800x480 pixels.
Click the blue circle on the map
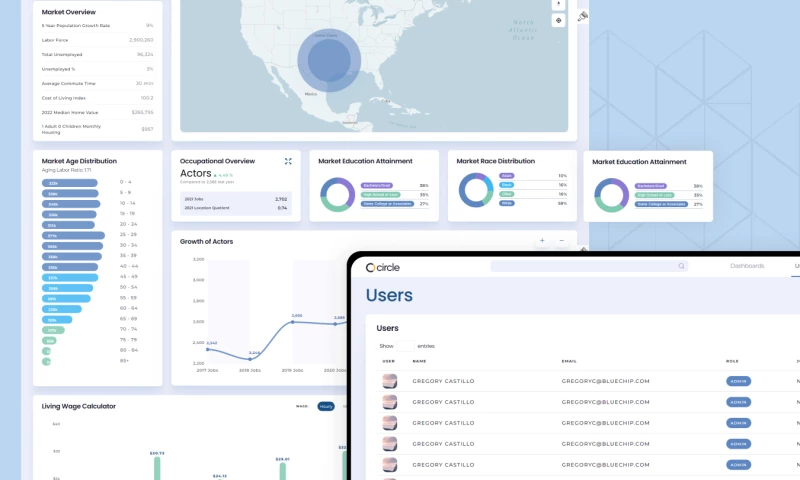tap(329, 60)
